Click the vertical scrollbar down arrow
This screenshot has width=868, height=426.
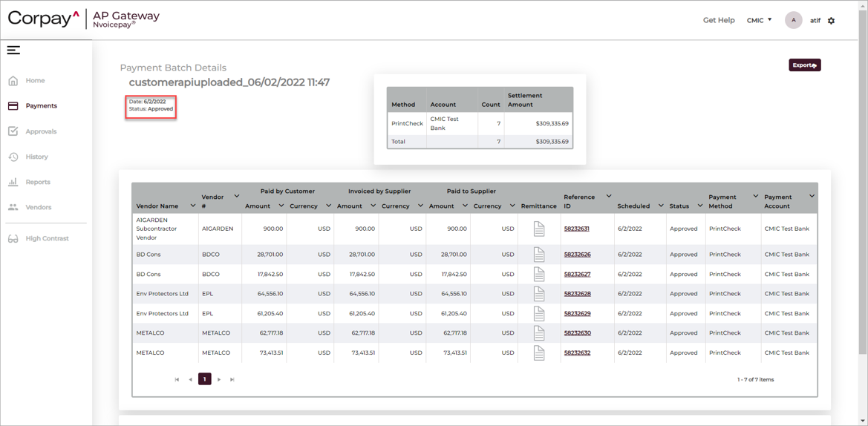coord(862,421)
